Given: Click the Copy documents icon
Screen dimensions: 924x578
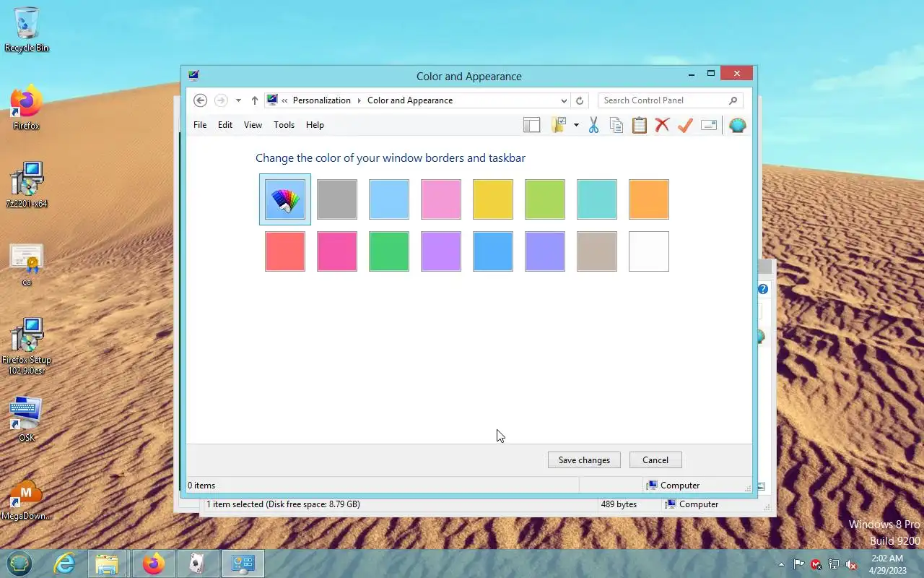Looking at the screenshot, I should click(x=616, y=125).
